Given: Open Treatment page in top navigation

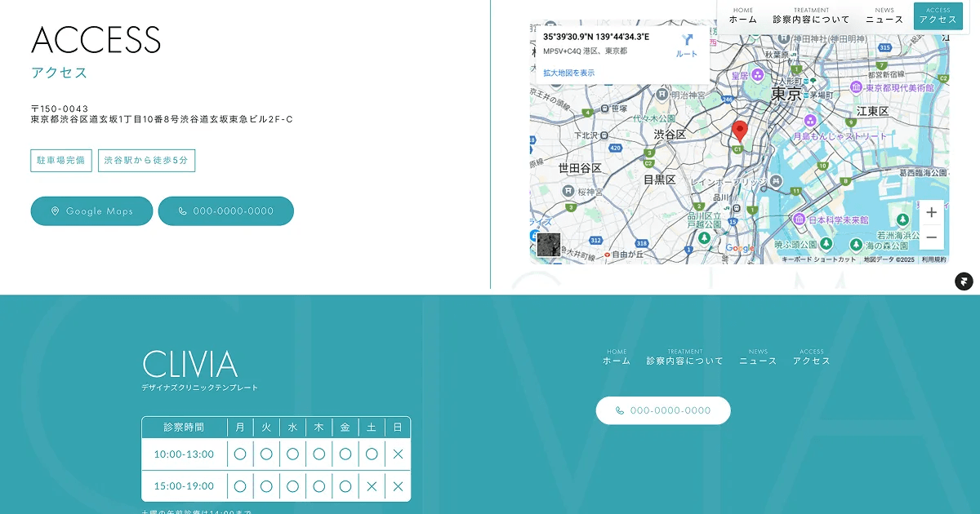Looking at the screenshot, I should coord(811,16).
